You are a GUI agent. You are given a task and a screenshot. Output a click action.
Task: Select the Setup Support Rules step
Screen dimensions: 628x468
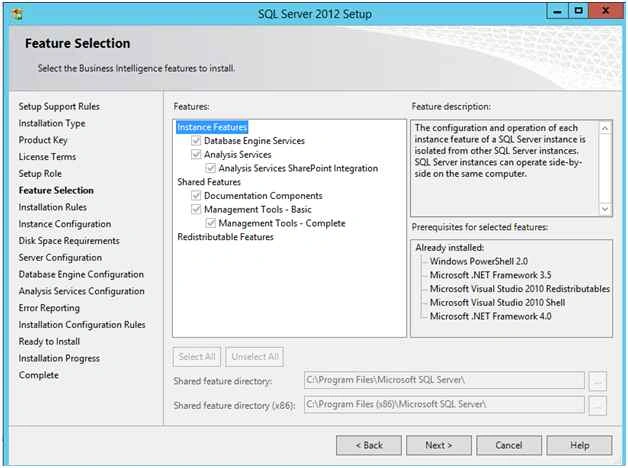(59, 106)
